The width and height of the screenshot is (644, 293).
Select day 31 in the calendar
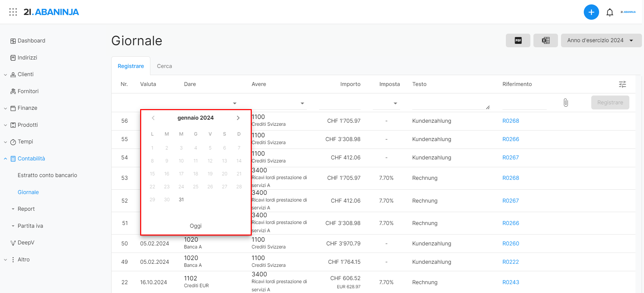click(181, 200)
